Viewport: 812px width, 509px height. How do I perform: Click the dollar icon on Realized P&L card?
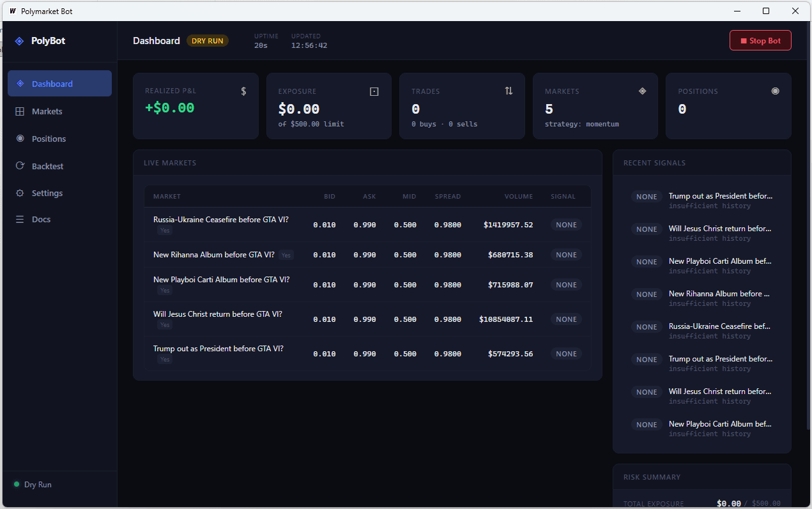coord(243,91)
